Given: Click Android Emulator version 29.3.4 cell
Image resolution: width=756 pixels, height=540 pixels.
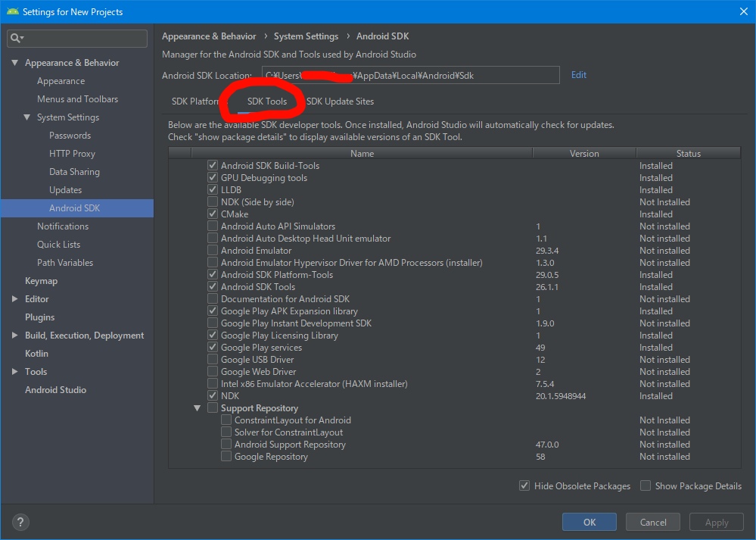Looking at the screenshot, I should click(547, 251).
